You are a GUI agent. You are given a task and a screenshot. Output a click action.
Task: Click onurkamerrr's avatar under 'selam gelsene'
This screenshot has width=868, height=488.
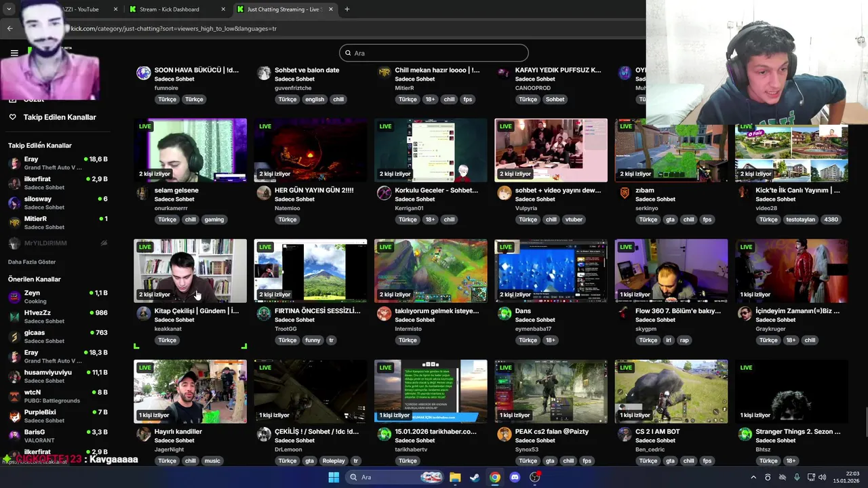click(x=144, y=193)
